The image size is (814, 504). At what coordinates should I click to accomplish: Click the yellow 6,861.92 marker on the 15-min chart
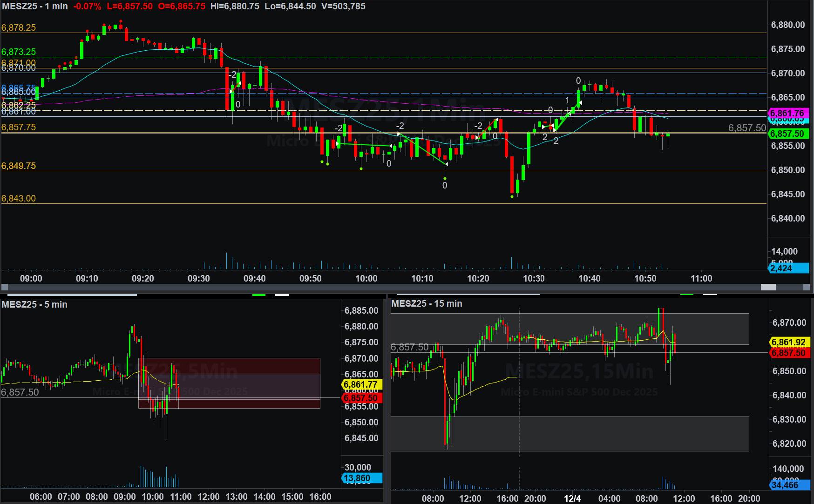tap(790, 342)
